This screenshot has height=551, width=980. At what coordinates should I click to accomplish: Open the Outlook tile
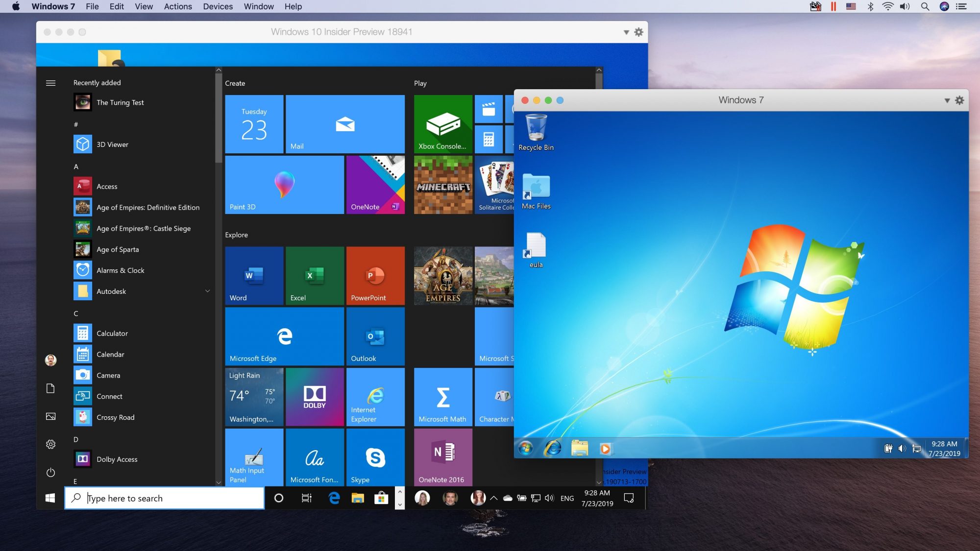pos(375,336)
